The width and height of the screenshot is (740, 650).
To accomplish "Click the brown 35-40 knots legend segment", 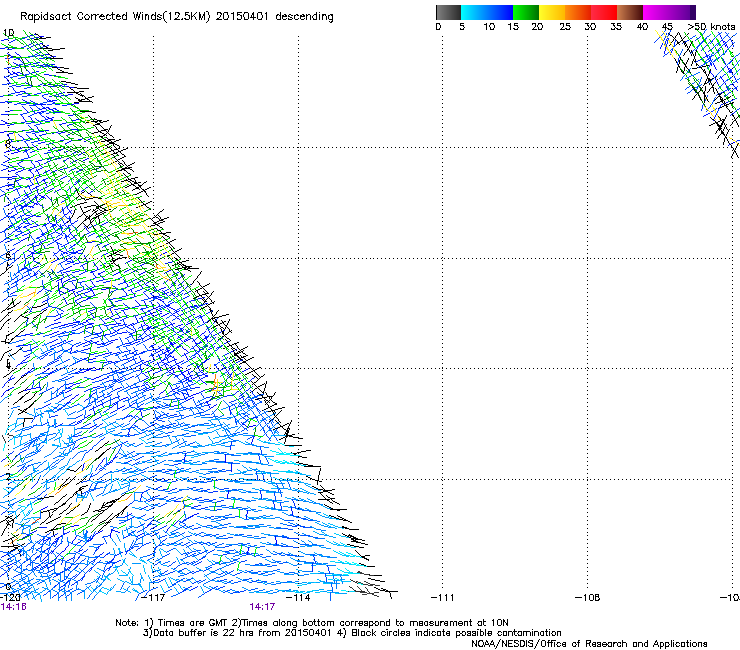I will 630,12.
